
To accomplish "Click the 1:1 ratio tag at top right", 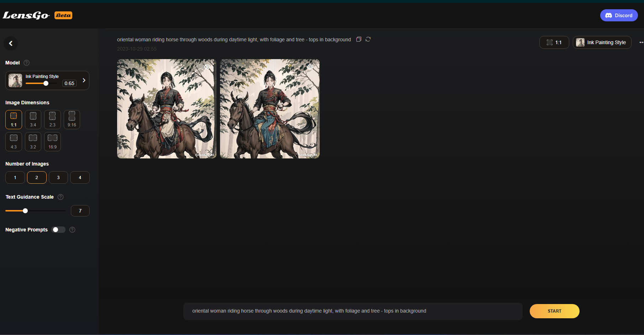I will [x=554, y=42].
